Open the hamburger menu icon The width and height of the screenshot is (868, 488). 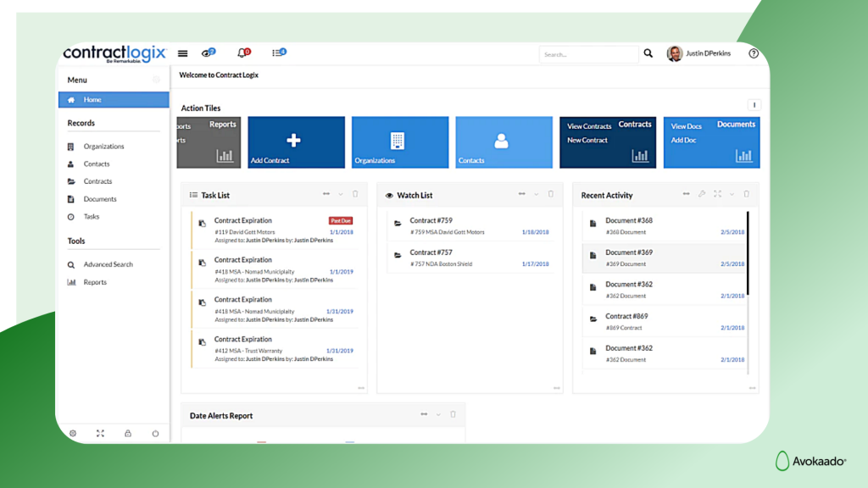[182, 53]
